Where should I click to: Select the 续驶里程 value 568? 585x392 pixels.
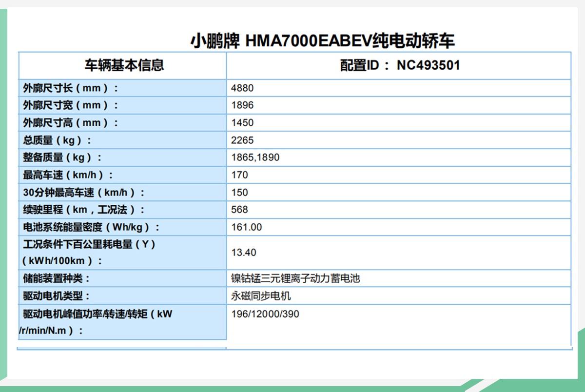[x=237, y=210]
